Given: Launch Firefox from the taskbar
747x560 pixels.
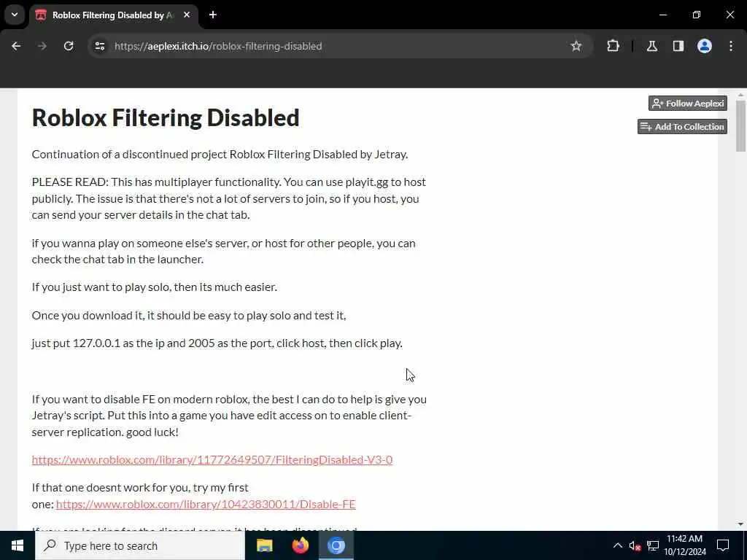Looking at the screenshot, I should [300, 545].
